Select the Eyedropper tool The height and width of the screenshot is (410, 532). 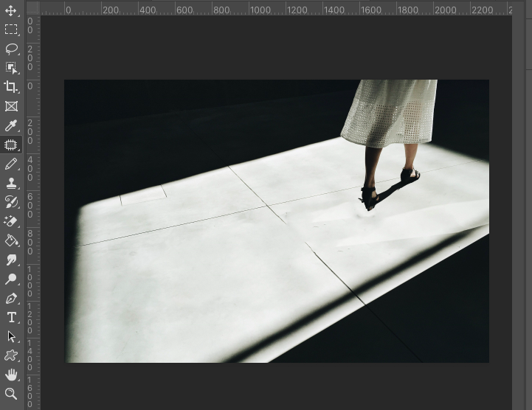tap(11, 125)
